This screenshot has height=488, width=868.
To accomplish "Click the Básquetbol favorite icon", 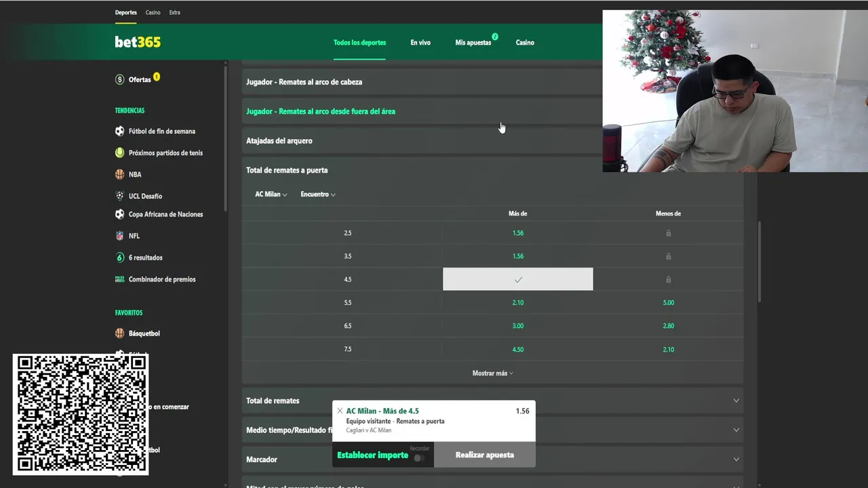I will 120,333.
